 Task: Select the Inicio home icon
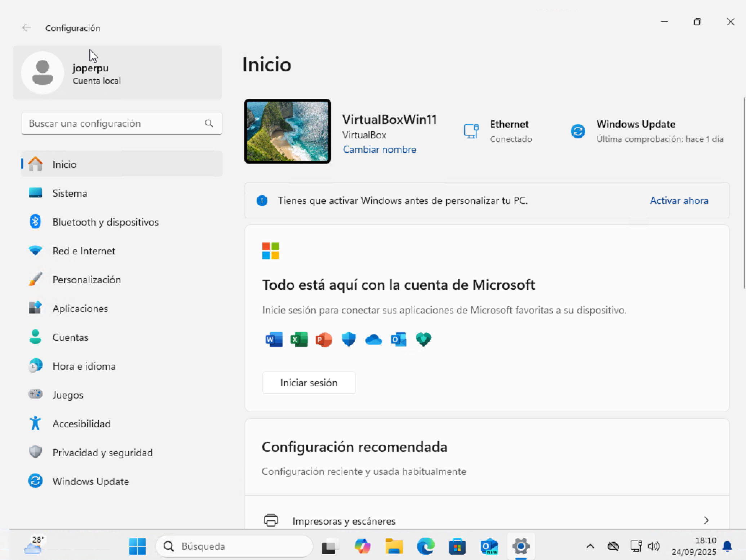pyautogui.click(x=35, y=164)
